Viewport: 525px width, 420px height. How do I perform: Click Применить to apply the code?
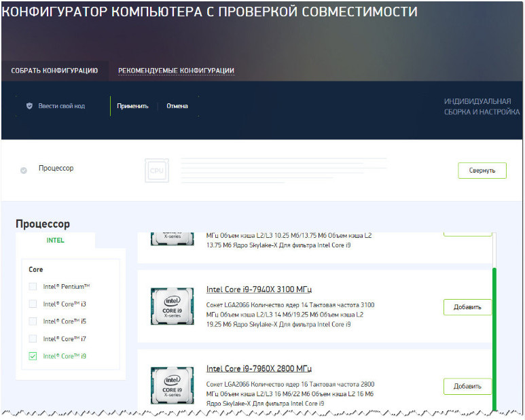click(x=132, y=106)
